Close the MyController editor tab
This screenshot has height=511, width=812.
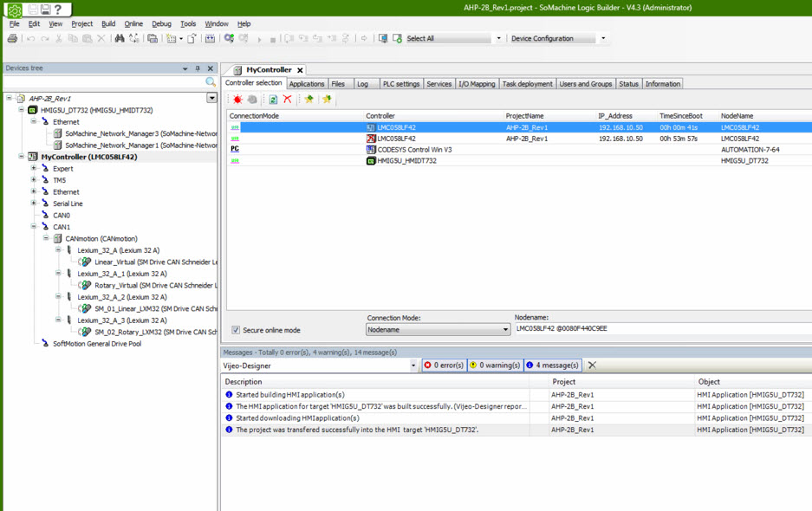tap(300, 70)
